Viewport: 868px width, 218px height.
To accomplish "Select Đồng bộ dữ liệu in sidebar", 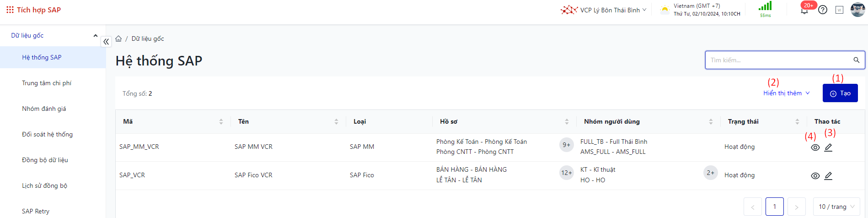I will (45, 160).
